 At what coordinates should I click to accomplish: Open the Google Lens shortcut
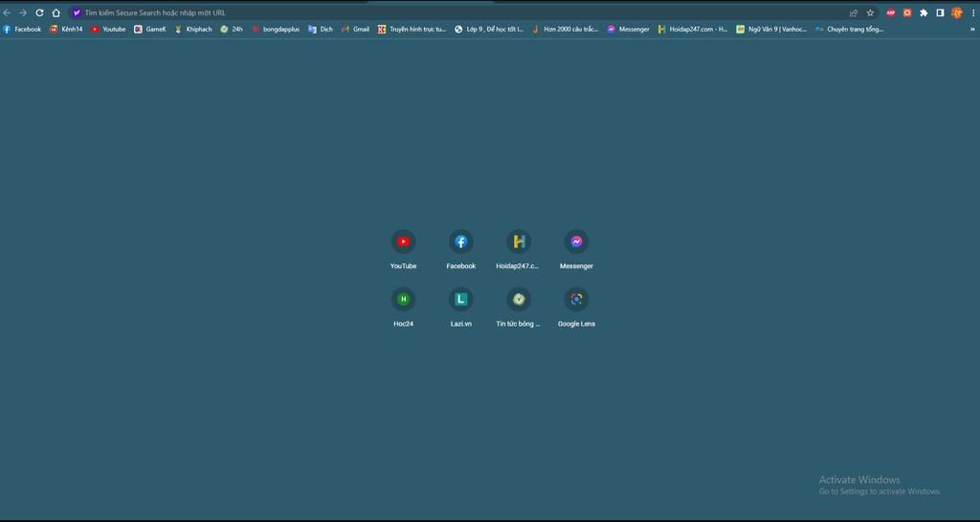576,300
